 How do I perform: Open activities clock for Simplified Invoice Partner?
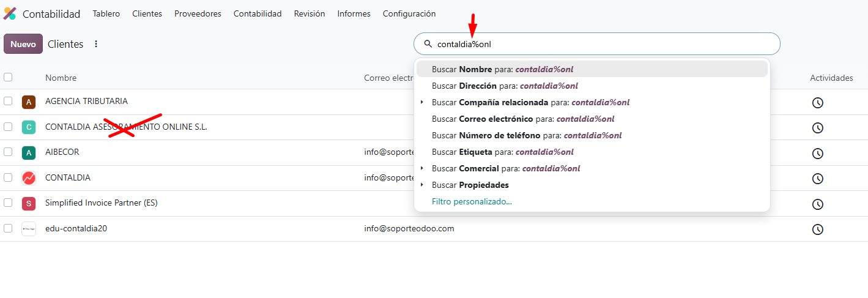pos(817,204)
